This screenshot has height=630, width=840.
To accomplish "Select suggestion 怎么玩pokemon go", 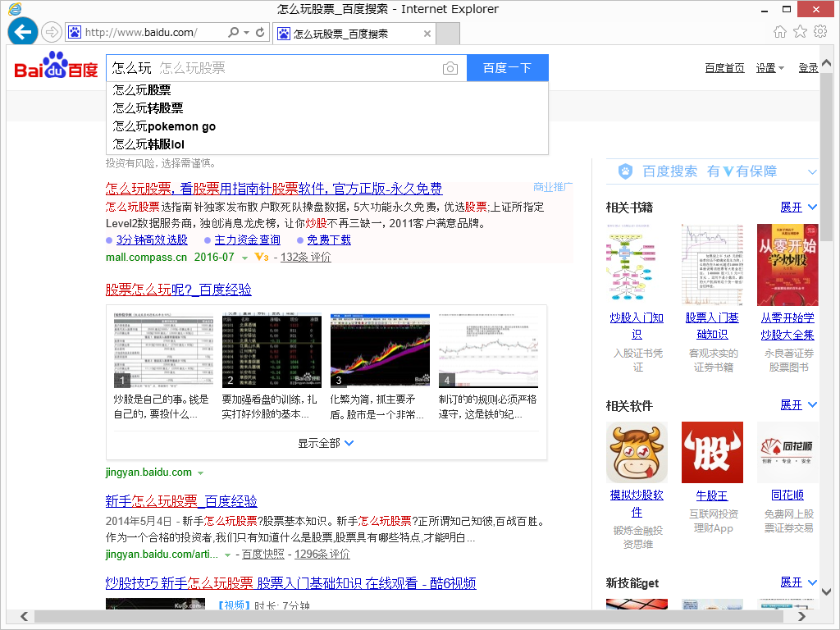I will tap(326, 126).
